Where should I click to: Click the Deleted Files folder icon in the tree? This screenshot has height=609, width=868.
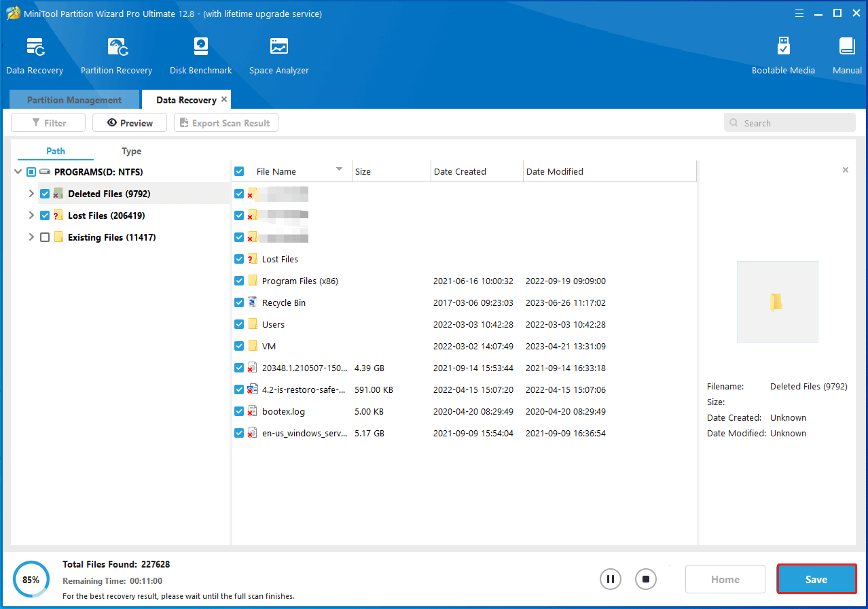pos(58,194)
